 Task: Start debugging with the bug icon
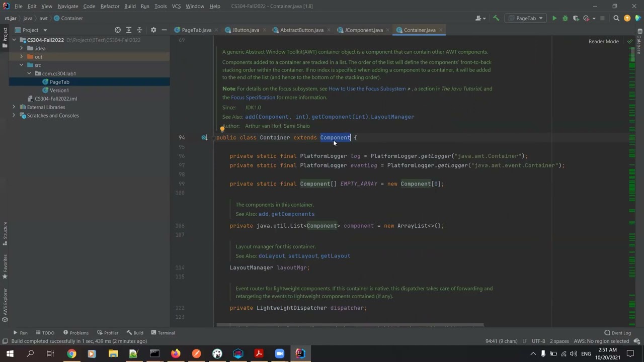tap(565, 19)
